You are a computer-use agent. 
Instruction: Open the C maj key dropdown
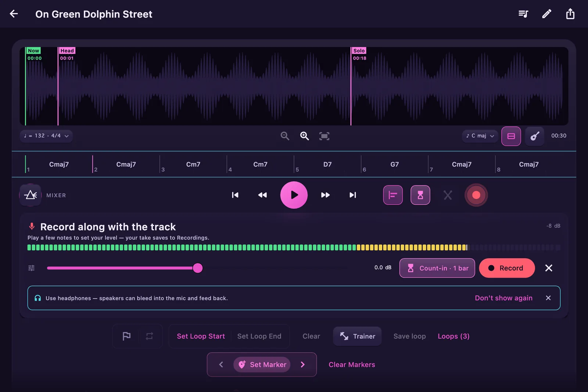coord(480,136)
